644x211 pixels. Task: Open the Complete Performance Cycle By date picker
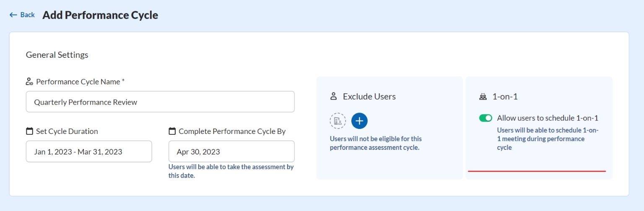click(231, 152)
